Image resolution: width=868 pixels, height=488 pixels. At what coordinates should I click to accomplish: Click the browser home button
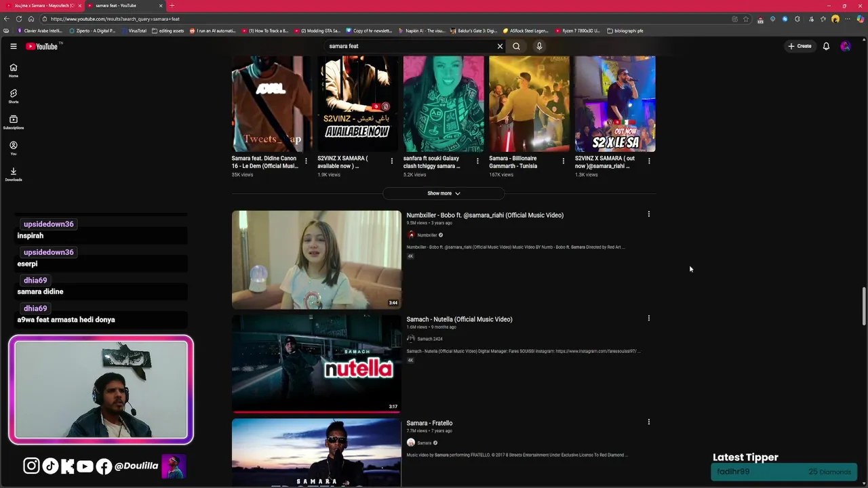31,19
